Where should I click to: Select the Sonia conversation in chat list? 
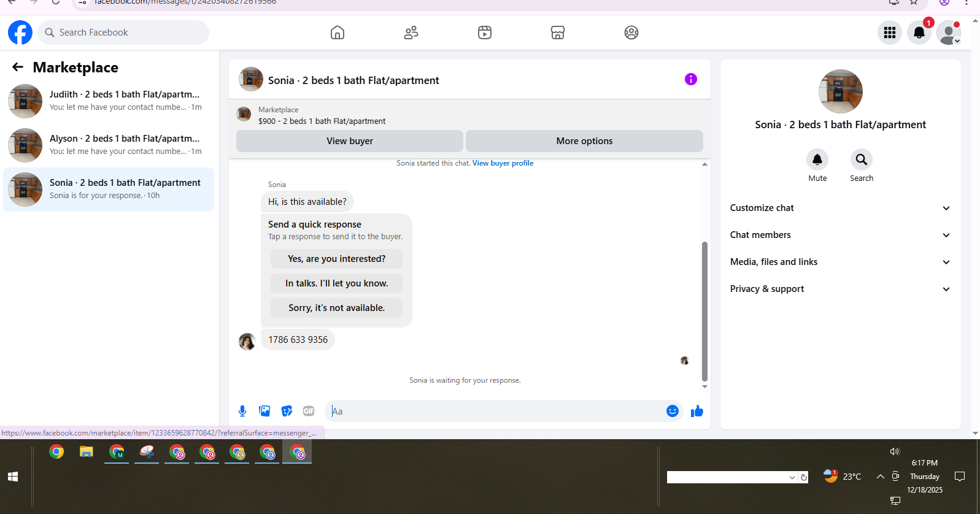click(x=109, y=190)
